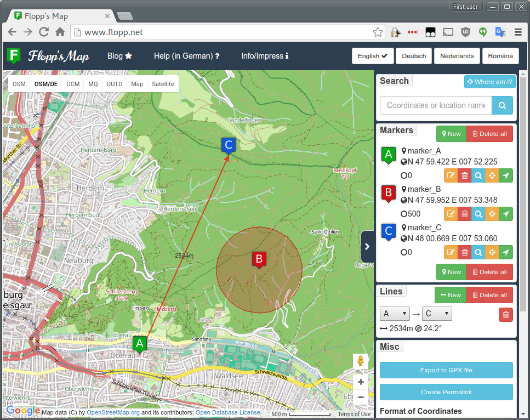Edit marker_A using its pencil icon
This screenshot has width=530, height=420.
pyautogui.click(x=451, y=175)
